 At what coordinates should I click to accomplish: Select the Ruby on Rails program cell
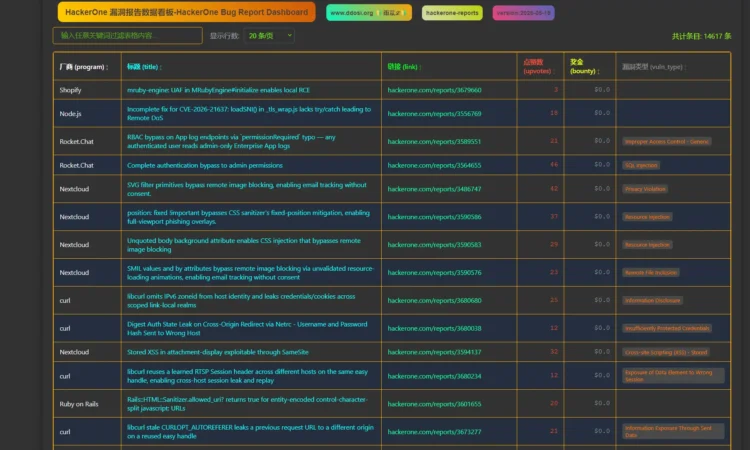click(88, 404)
